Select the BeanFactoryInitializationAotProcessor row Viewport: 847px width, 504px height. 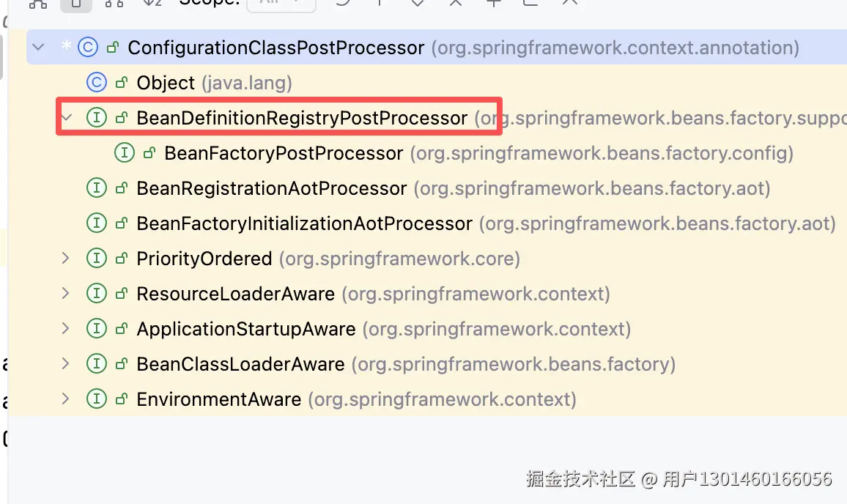[304, 223]
